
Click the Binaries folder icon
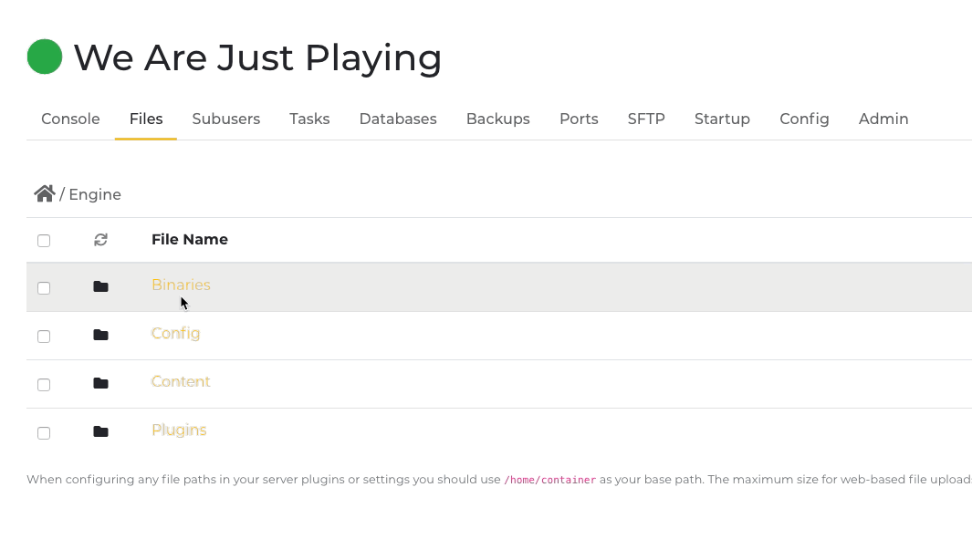(100, 286)
